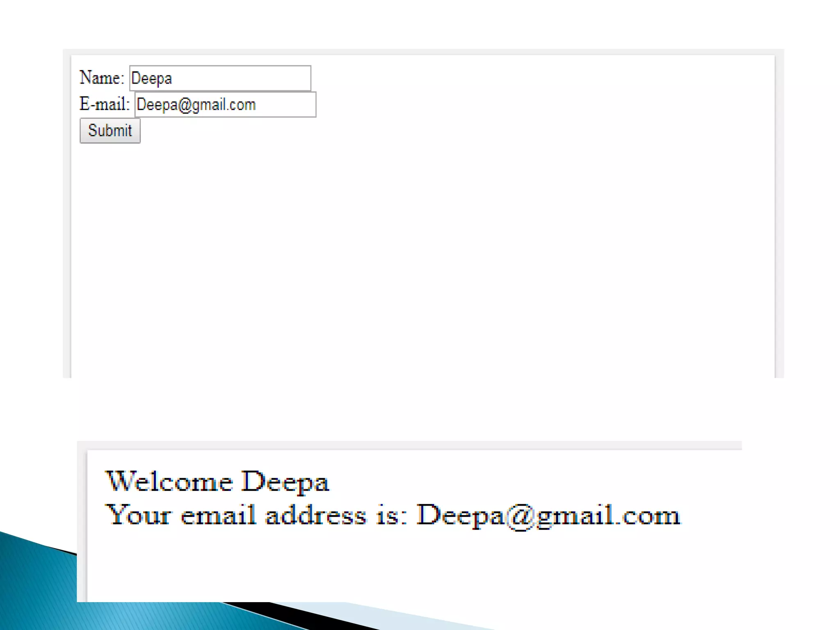Click the word 'Deepa' in Name field
The height and width of the screenshot is (630, 840).
pos(151,78)
